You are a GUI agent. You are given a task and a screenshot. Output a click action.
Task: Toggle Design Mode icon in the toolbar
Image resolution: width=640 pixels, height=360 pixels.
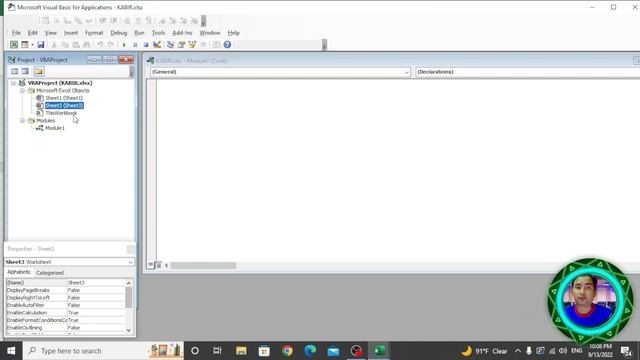(157, 44)
